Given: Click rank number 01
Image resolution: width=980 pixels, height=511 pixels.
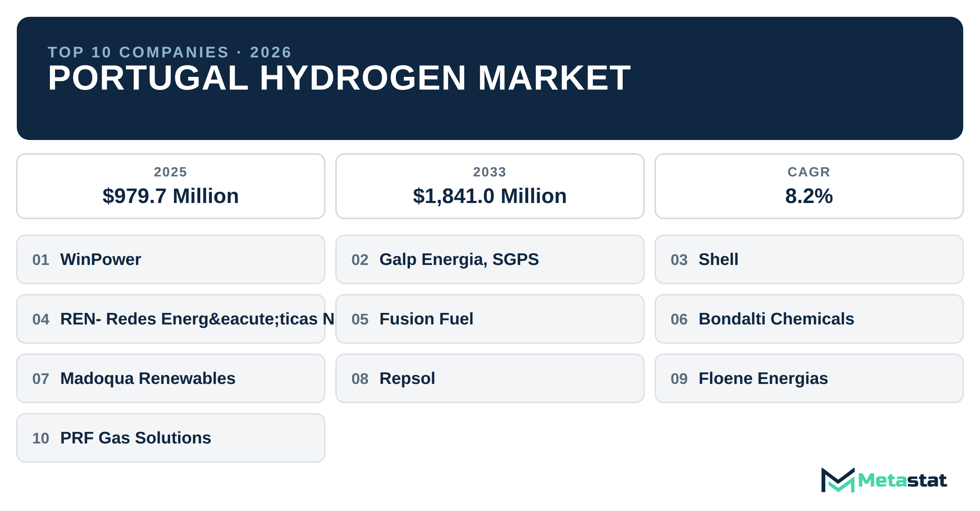Looking at the screenshot, I should point(41,260).
